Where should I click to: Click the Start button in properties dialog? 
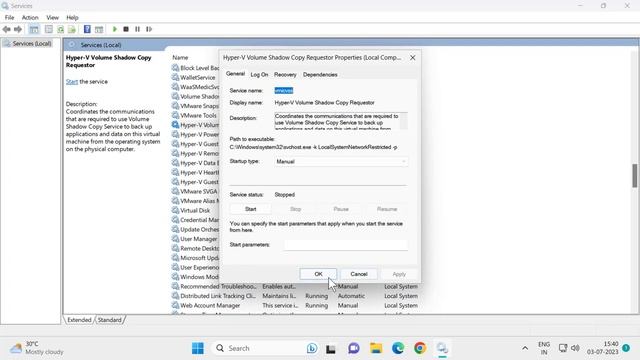[251, 209]
